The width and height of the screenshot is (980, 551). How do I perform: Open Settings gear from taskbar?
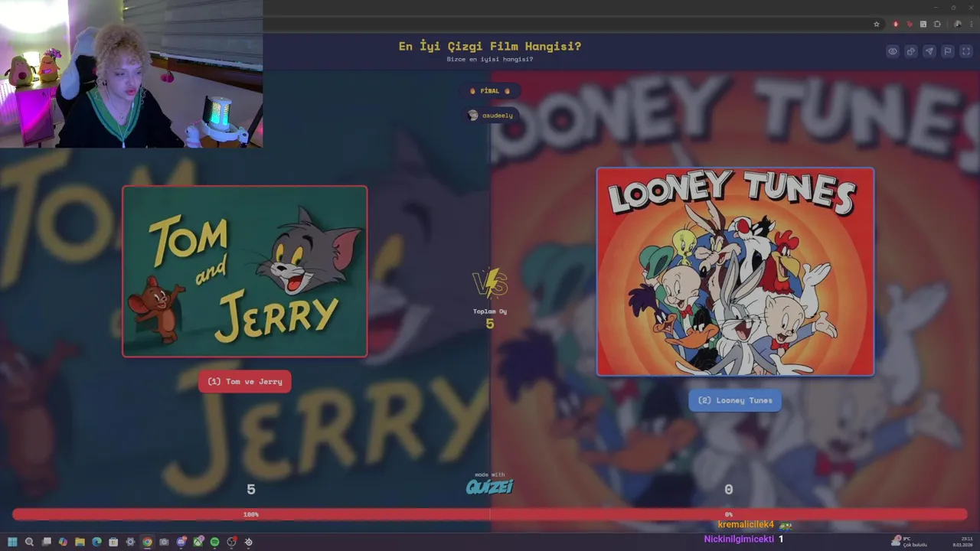pyautogui.click(x=130, y=542)
